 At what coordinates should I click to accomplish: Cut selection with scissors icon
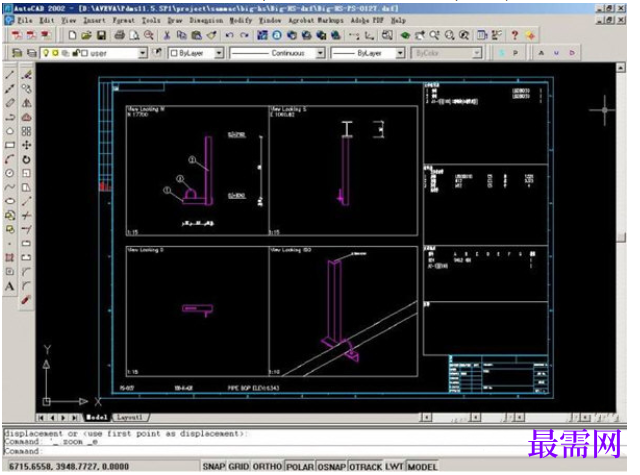click(167, 36)
